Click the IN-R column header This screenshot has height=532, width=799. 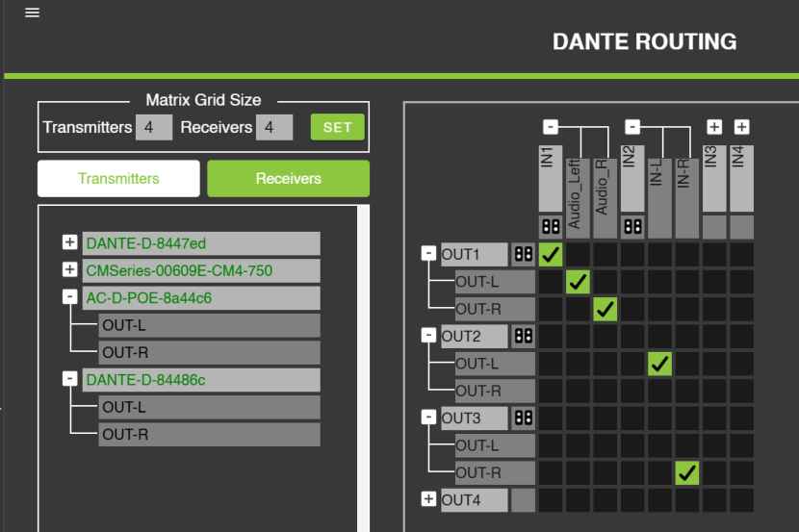point(687,198)
